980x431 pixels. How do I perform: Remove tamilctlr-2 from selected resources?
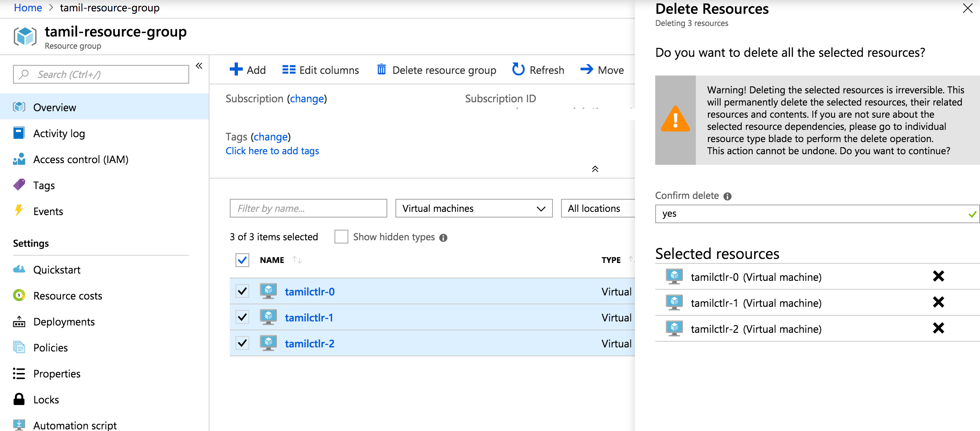938,328
